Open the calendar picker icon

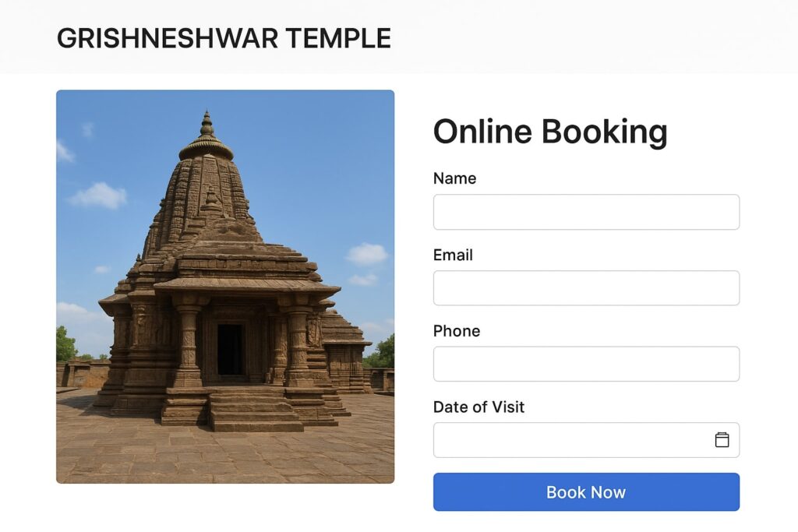[x=722, y=439]
